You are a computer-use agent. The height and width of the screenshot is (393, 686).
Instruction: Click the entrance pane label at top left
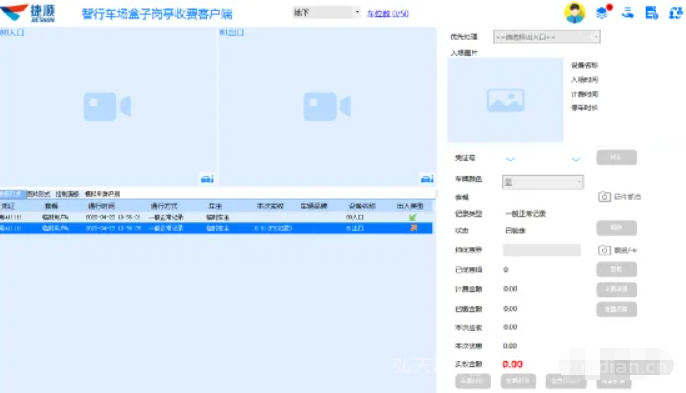[x=12, y=32]
